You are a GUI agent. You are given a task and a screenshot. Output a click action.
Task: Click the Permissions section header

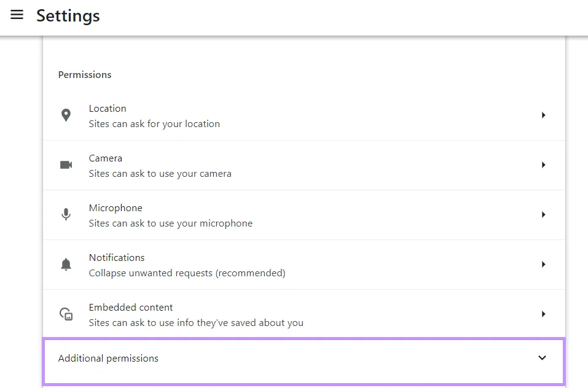tap(84, 74)
